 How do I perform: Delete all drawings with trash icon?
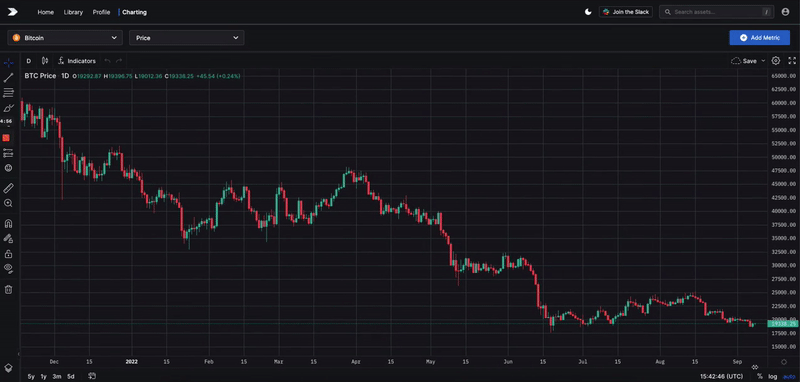(8, 290)
